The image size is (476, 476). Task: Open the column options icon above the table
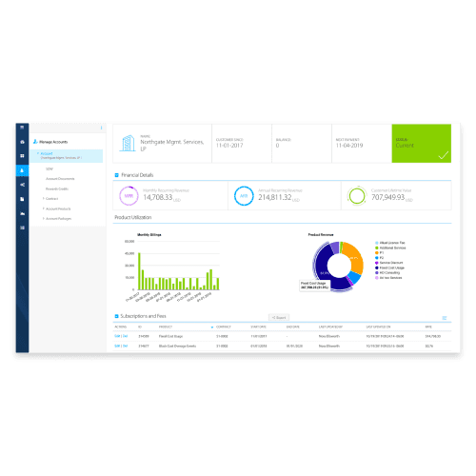tap(445, 318)
